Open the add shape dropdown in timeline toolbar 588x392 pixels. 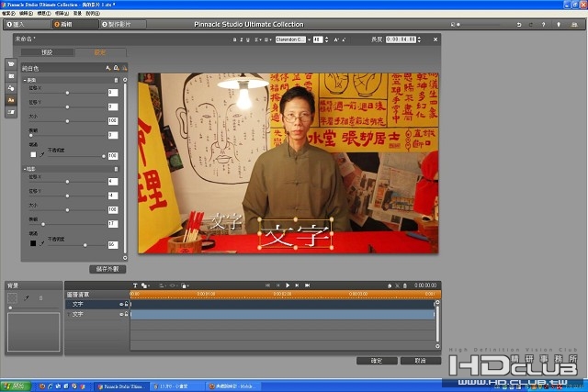[145, 286]
